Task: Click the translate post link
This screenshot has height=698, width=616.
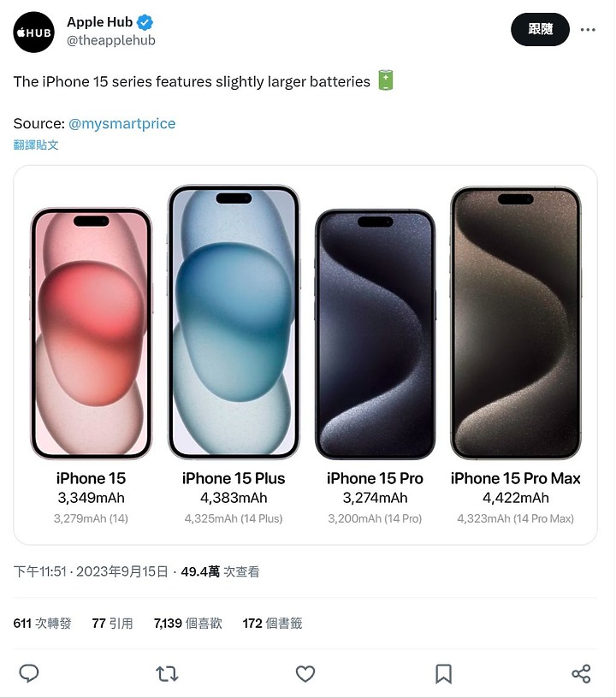Action: pyautogui.click(x=36, y=145)
